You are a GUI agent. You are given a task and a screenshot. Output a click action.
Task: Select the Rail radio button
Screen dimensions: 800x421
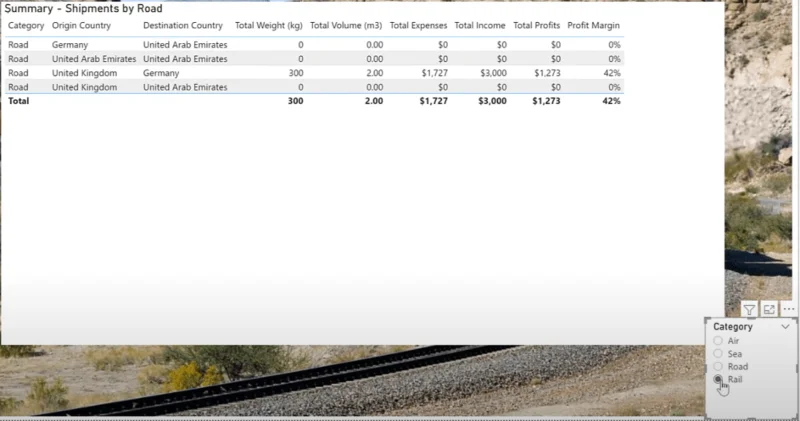718,379
